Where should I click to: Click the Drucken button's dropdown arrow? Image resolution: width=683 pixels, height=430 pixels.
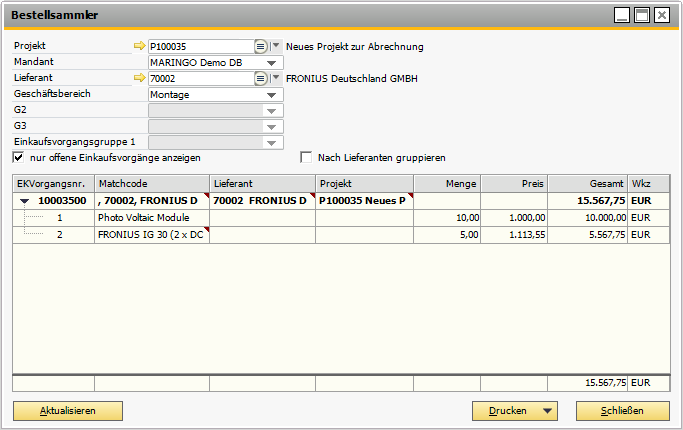(x=546, y=411)
